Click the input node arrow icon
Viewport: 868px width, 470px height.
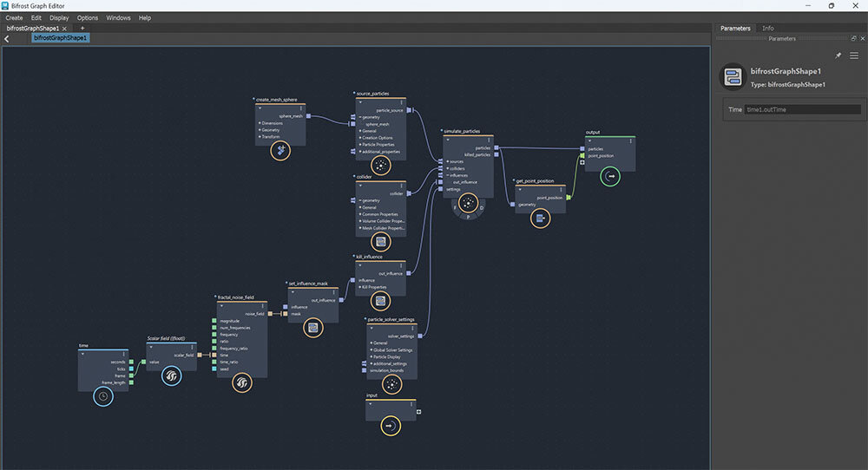391,426
